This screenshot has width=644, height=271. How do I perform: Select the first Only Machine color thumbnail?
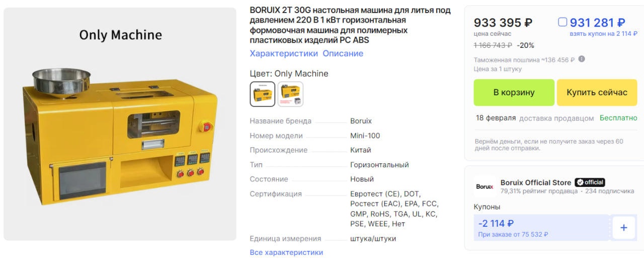point(263,94)
